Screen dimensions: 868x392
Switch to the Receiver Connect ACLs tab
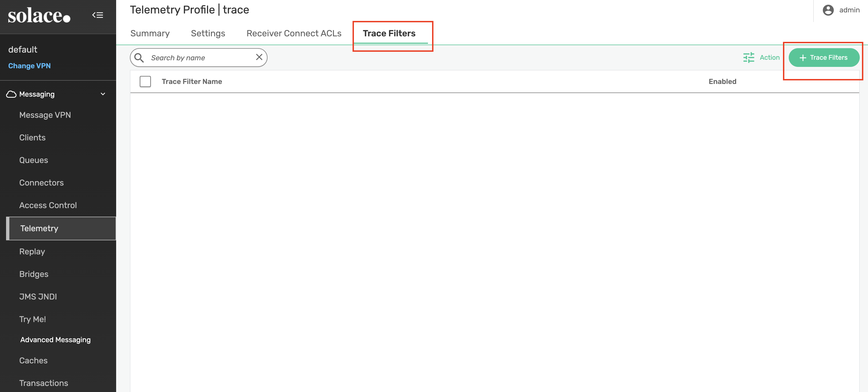[x=294, y=33]
